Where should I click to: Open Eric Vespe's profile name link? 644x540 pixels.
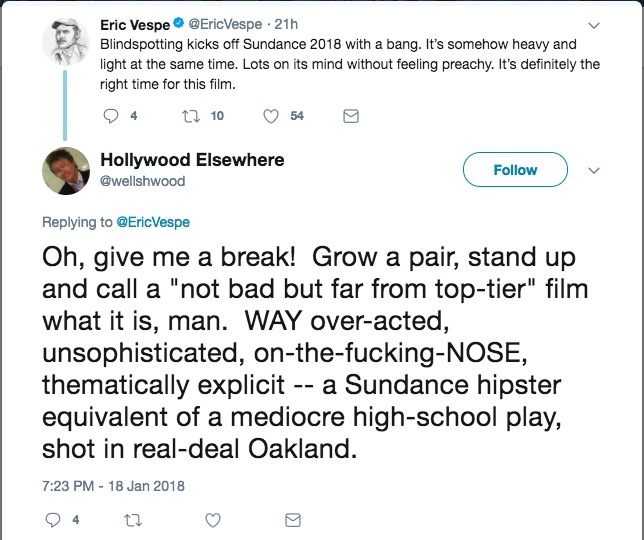pyautogui.click(x=135, y=24)
